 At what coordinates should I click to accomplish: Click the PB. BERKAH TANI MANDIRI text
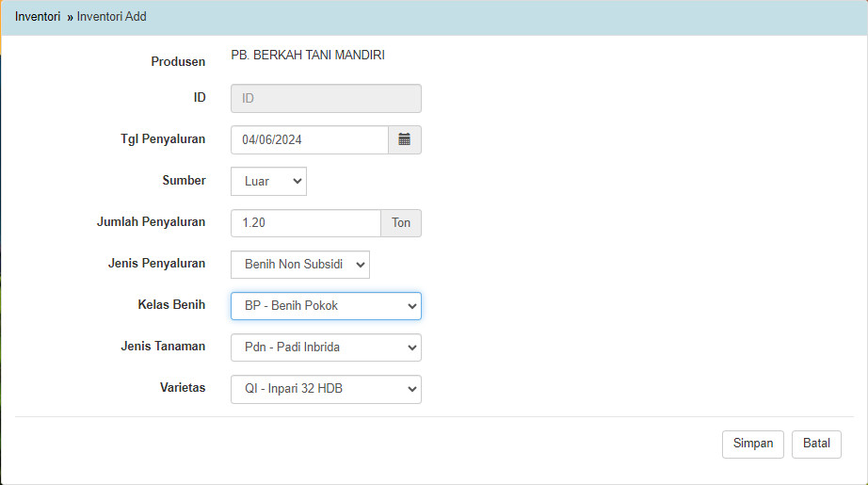308,55
